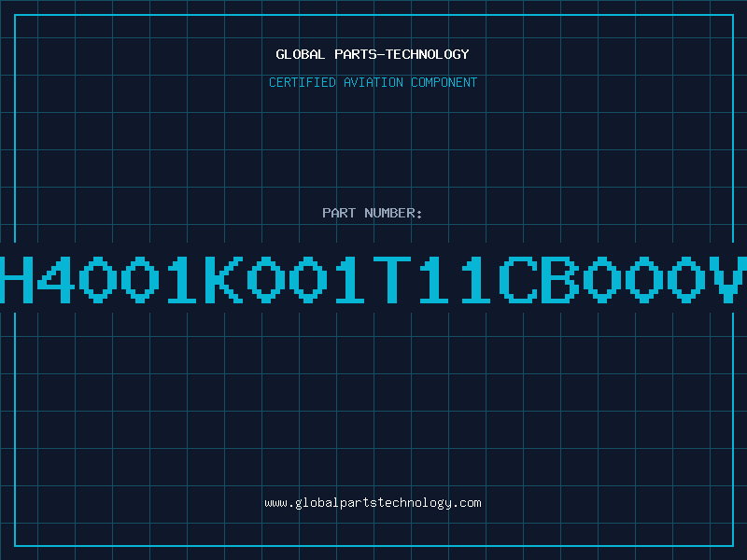
Task: Click the GLOBAL PARTS-TECHNOLOGY heading
Action: pyautogui.click(x=373, y=54)
